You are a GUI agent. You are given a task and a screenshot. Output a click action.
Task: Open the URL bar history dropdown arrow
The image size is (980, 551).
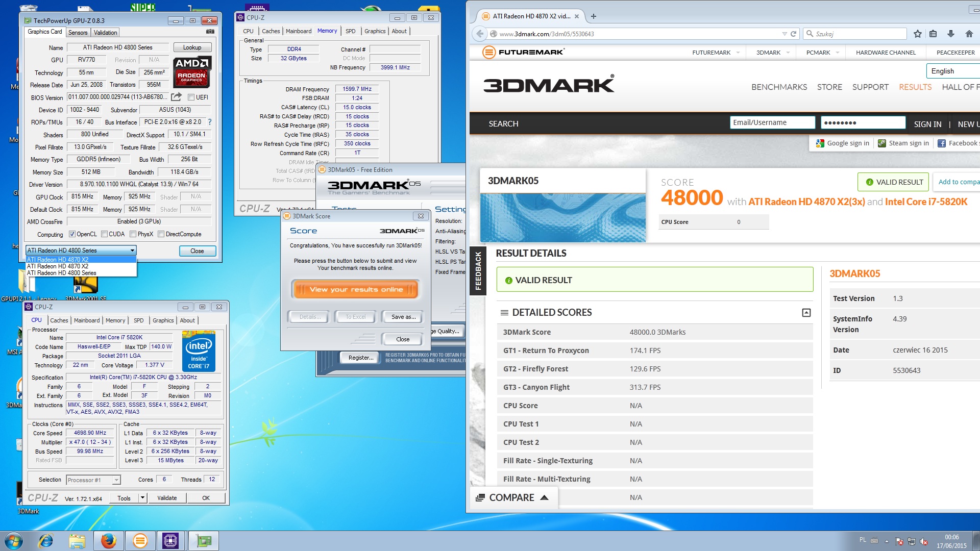[x=785, y=34]
